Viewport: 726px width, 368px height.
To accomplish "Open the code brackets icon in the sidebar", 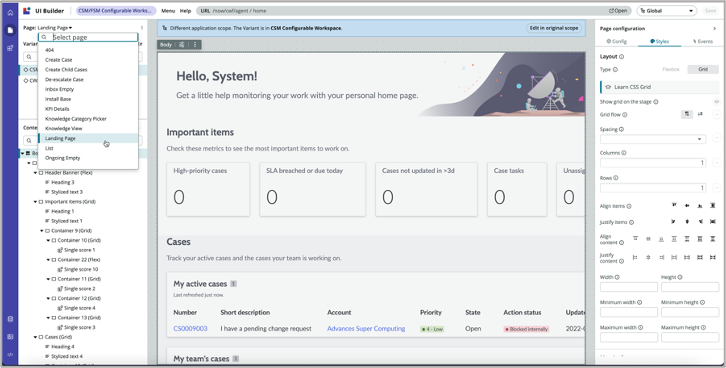I will click(x=10, y=355).
